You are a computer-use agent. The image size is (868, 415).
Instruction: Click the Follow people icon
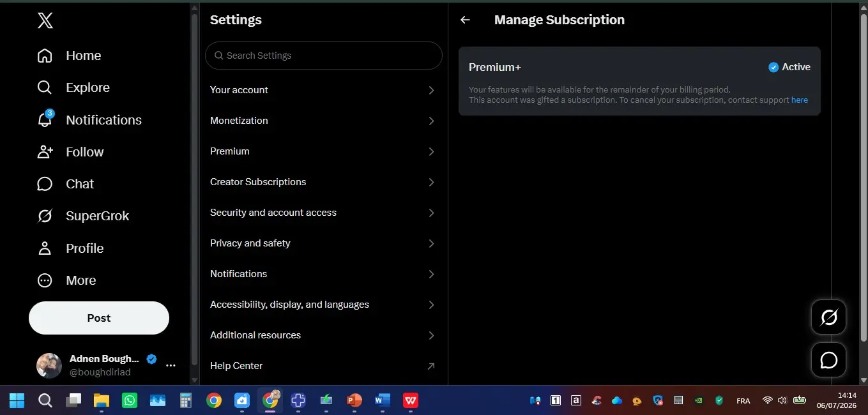45,152
